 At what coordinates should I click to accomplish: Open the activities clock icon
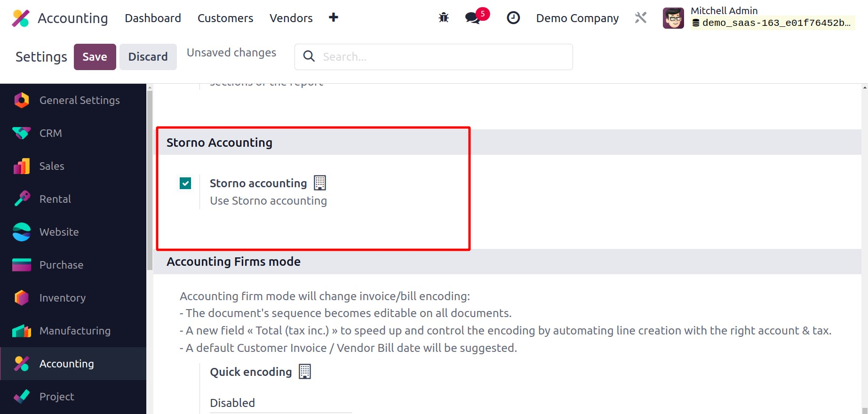[x=513, y=18]
